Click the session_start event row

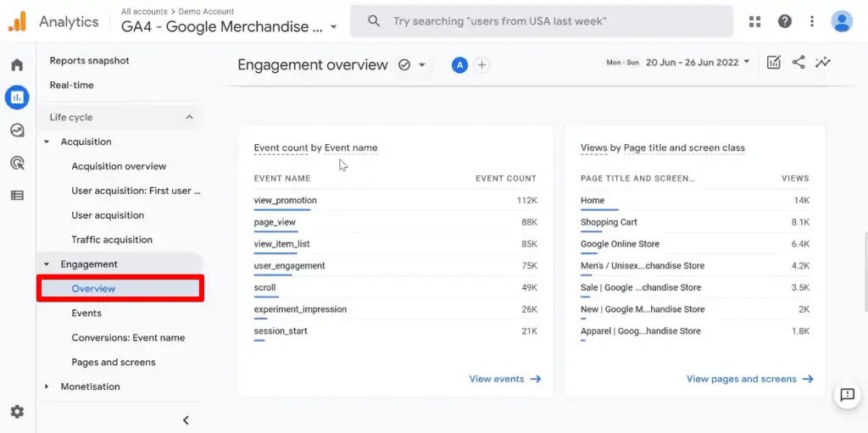click(395, 331)
